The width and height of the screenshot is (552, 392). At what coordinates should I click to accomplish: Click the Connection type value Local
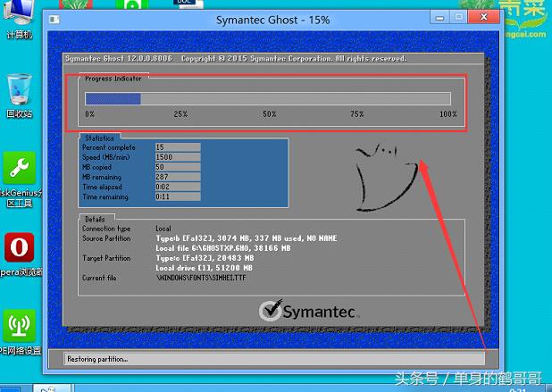(163, 229)
